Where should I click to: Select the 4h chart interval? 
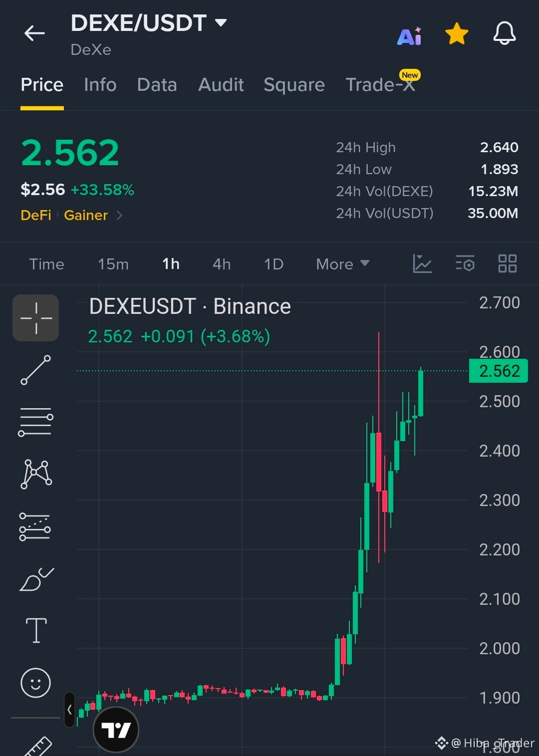222,264
